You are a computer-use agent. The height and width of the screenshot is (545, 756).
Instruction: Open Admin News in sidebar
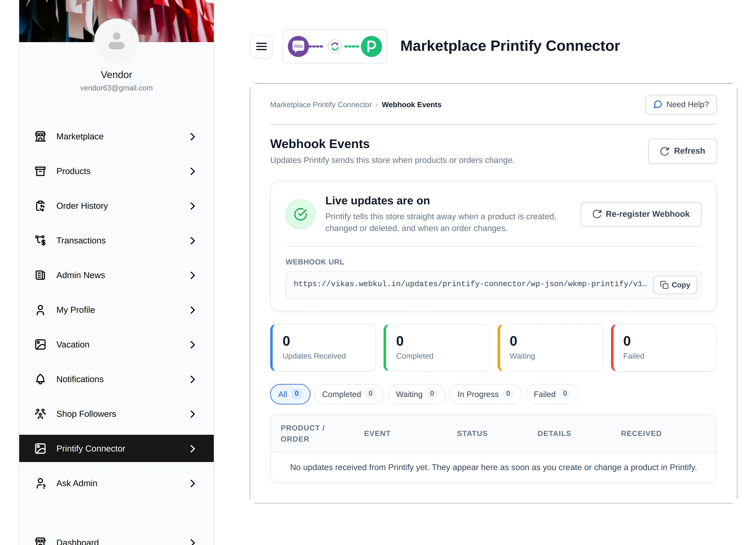[x=116, y=275]
